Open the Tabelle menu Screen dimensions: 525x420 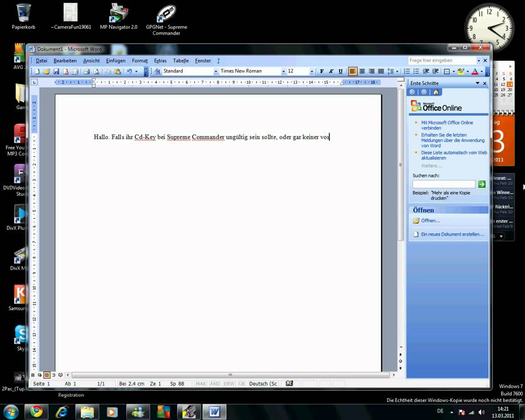pos(181,61)
